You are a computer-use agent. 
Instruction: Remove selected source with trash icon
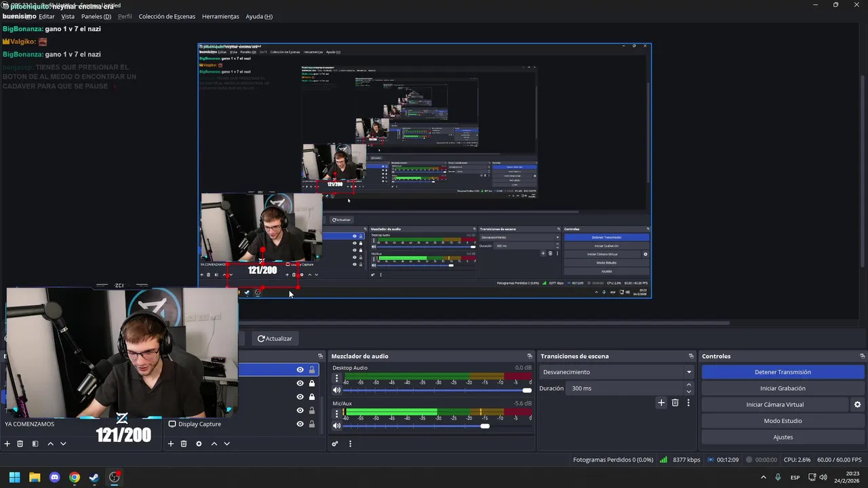pos(184,444)
